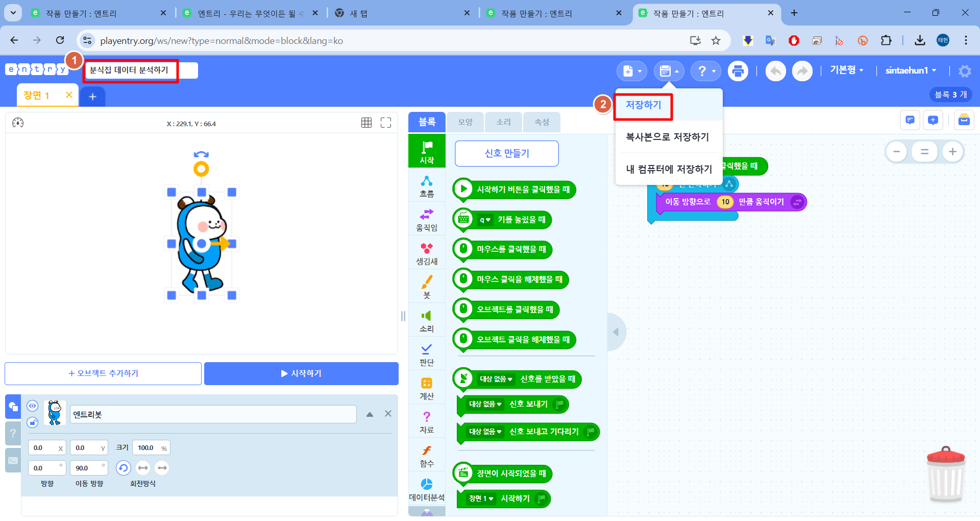Select the 붓 block category
This screenshot has width=980, height=521.
[427, 288]
